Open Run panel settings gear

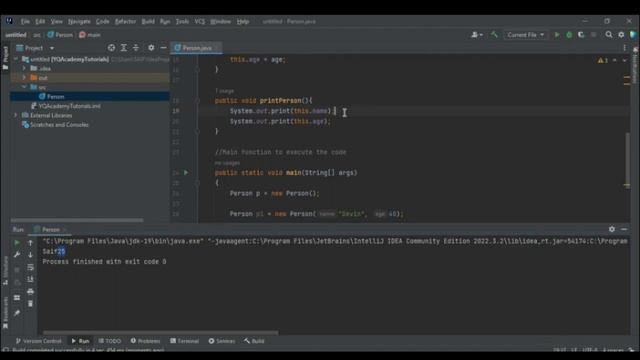pyautogui.click(x=611, y=229)
